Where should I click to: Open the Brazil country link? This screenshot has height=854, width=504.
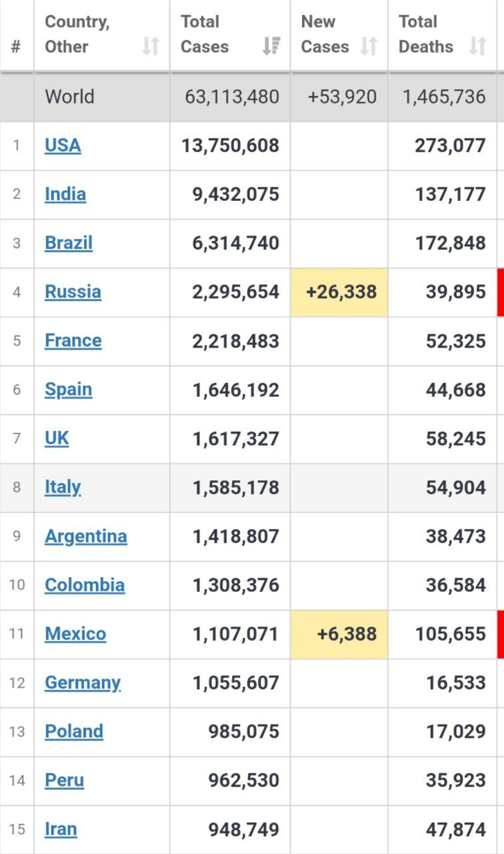69,243
